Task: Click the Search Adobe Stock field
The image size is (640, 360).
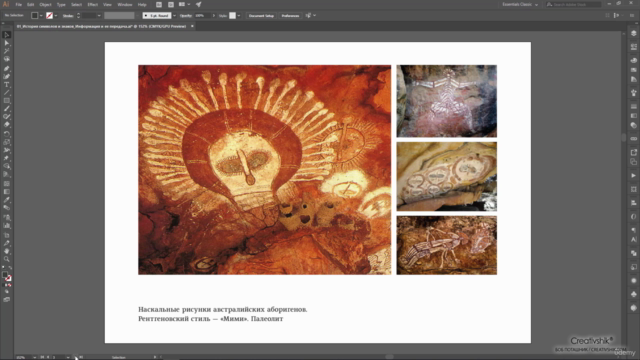Action: click(x=573, y=4)
